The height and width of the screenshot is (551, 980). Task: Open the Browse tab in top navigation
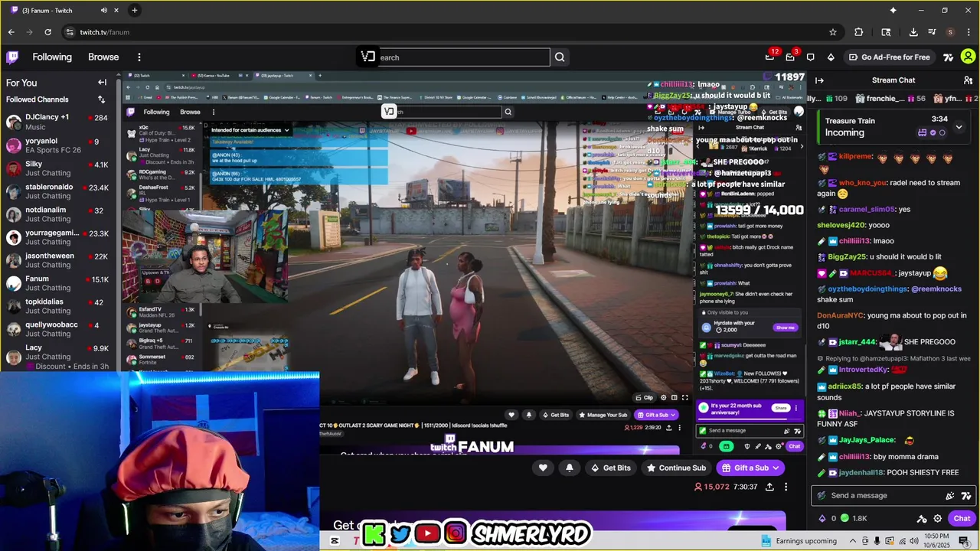coord(103,57)
